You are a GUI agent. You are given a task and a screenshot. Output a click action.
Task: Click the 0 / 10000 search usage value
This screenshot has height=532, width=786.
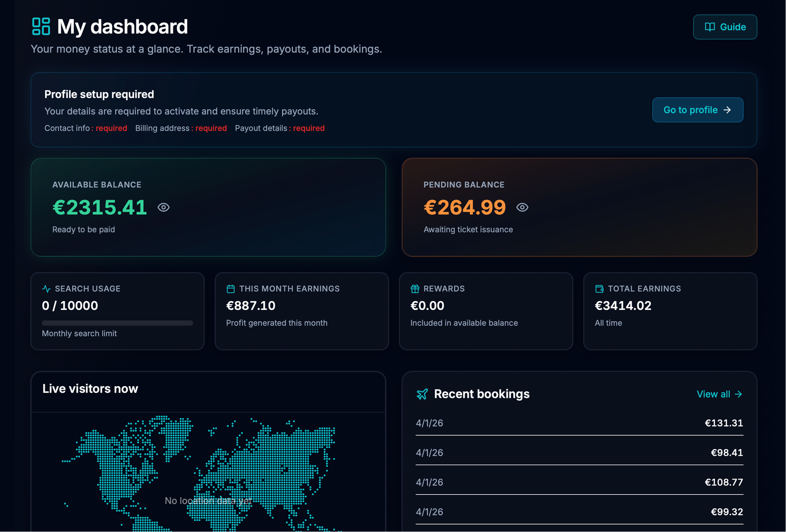click(x=70, y=306)
